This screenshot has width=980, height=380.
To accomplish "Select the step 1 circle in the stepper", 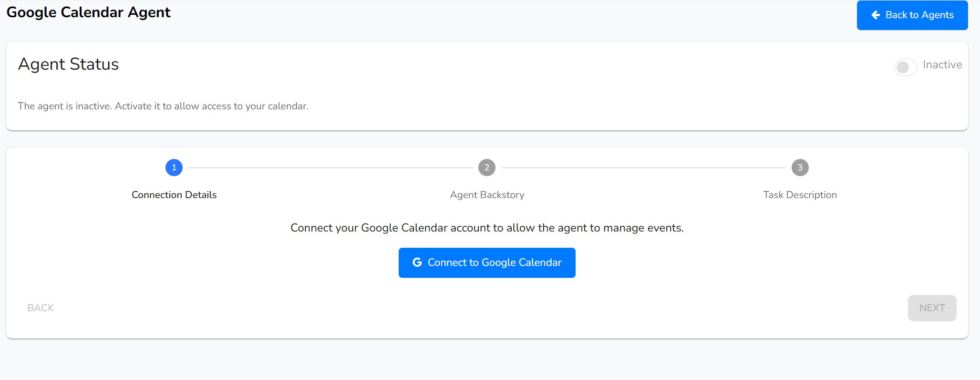I will pos(174,168).
